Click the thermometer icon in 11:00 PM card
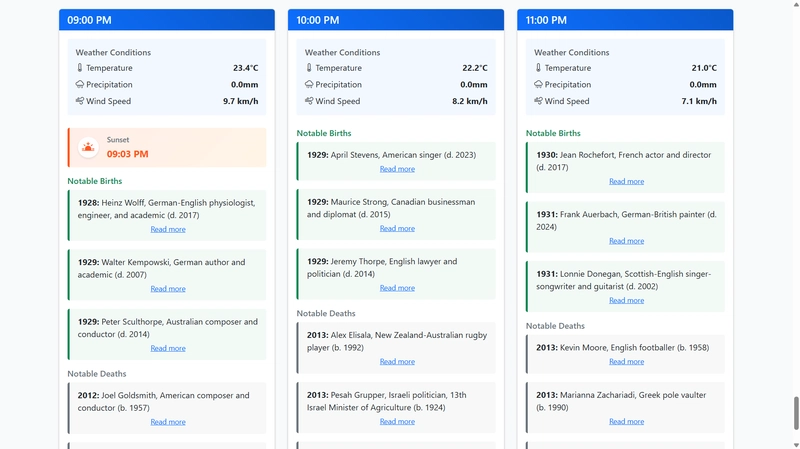 point(538,67)
